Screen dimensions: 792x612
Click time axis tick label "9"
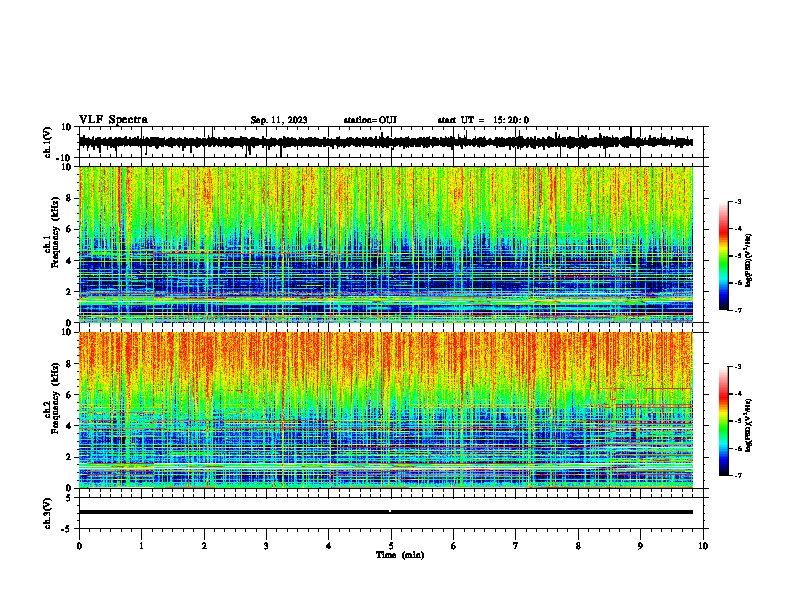pyautogui.click(x=640, y=546)
